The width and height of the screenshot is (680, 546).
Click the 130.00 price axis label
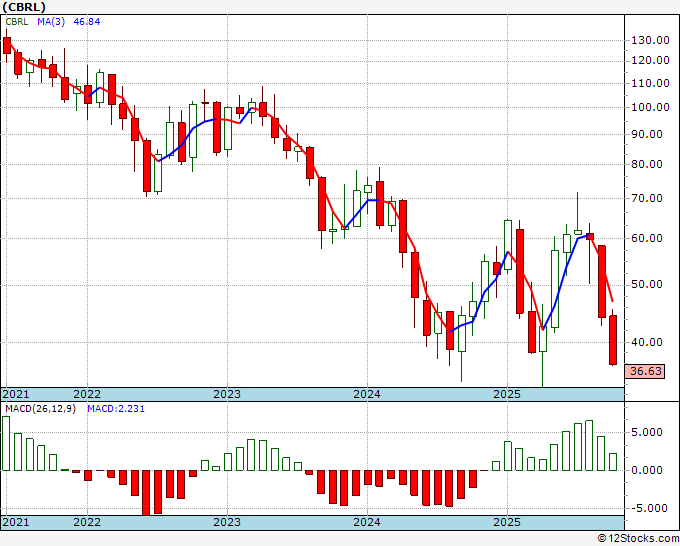point(650,40)
